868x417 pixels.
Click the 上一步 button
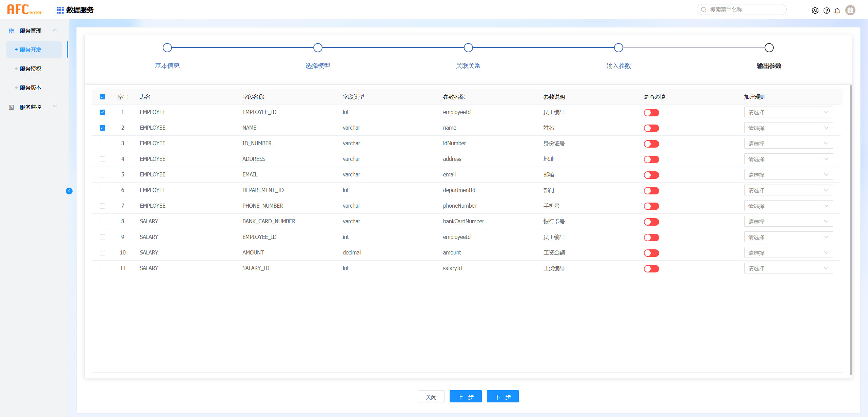coord(465,397)
